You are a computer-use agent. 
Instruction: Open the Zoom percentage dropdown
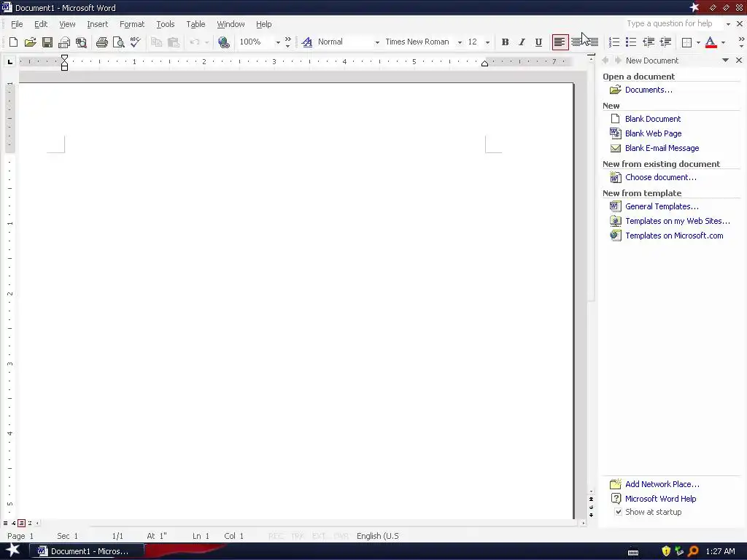(278, 42)
